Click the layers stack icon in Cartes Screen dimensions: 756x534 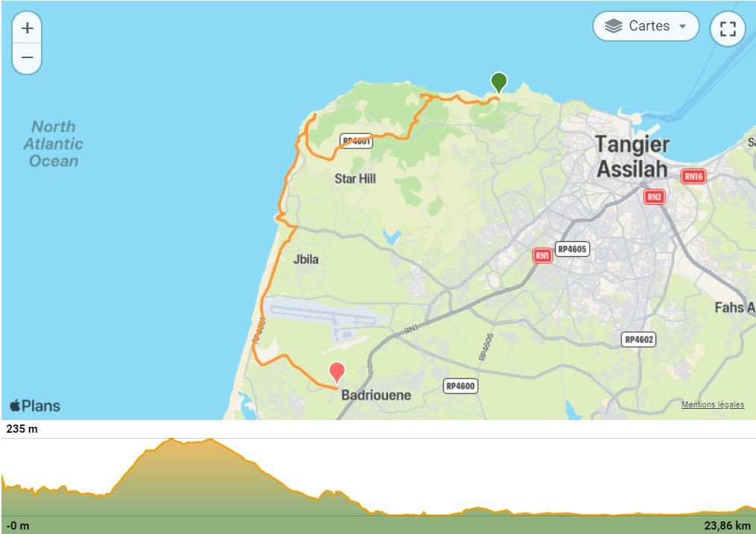pos(613,26)
